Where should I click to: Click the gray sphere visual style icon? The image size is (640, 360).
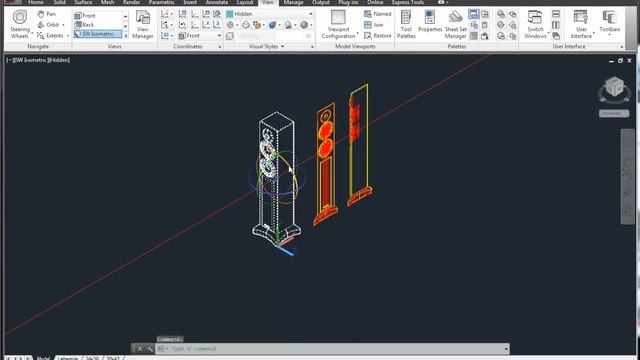pyautogui.click(x=304, y=25)
